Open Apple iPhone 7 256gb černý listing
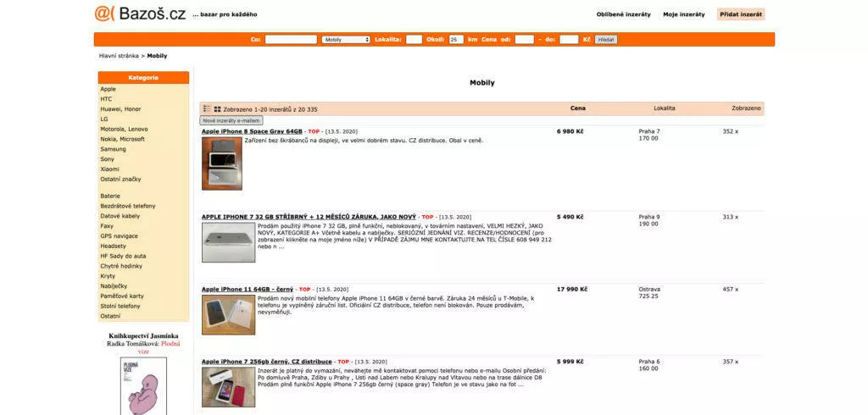This screenshot has height=415, width=868. (x=267, y=362)
